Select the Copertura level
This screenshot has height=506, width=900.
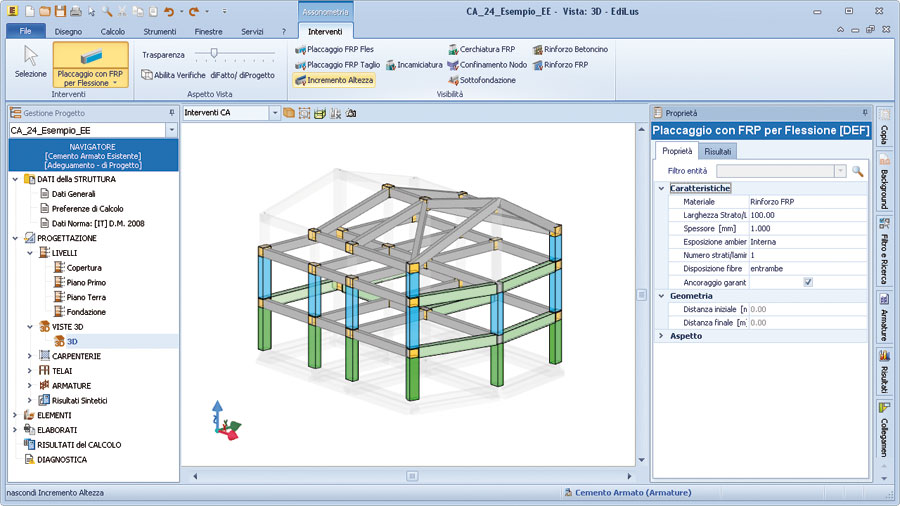(84, 268)
